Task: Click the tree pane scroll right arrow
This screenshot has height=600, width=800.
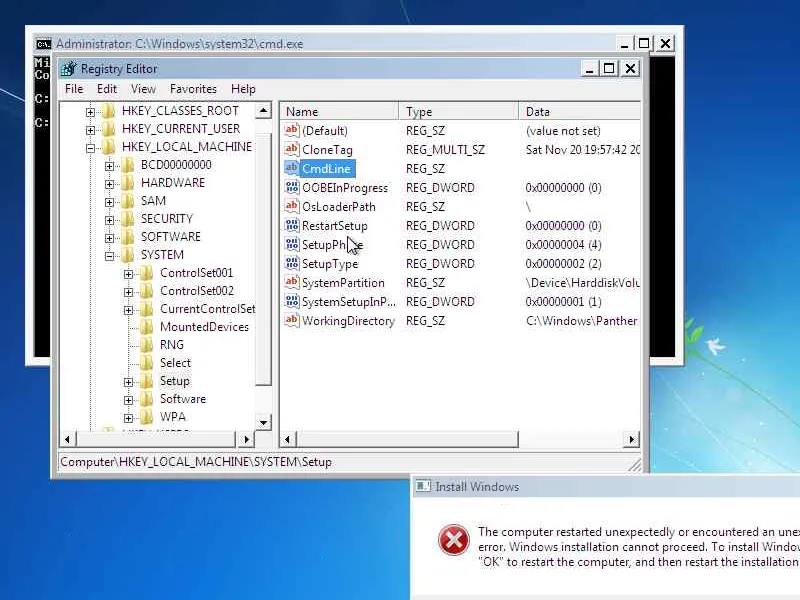Action: (246, 439)
